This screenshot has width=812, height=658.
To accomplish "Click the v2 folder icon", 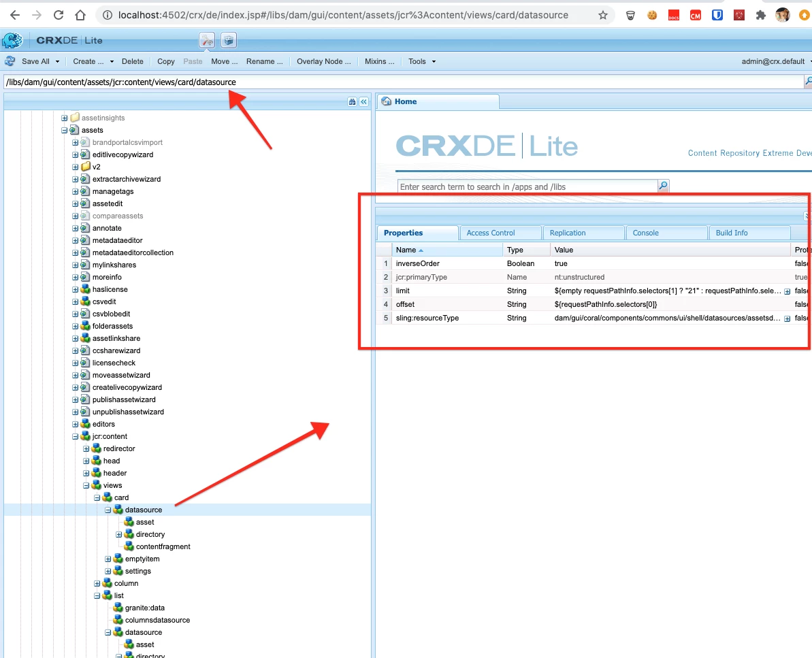I will 86,167.
